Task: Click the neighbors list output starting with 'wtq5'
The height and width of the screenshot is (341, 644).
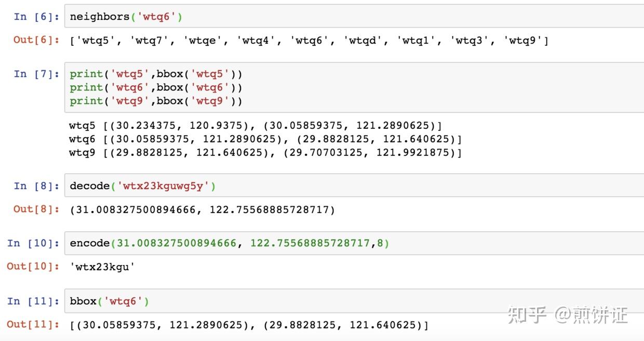Action: (x=309, y=41)
